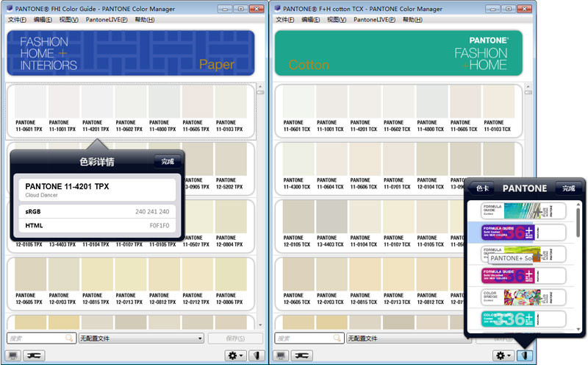Click scroll up arrow in PANTONE deck list
Viewport: 588px width, 365px height.
click(x=578, y=205)
